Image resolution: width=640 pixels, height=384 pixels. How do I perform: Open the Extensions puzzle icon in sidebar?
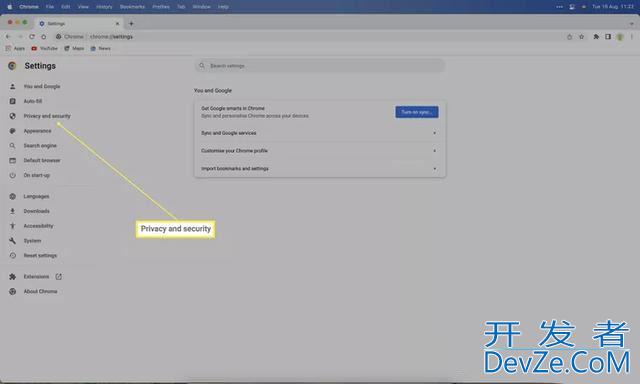click(x=13, y=277)
